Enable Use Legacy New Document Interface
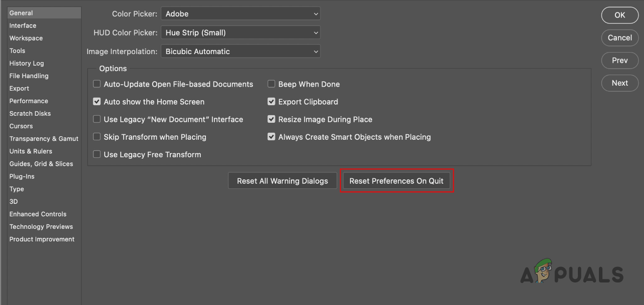The width and height of the screenshot is (644, 305). click(x=97, y=119)
